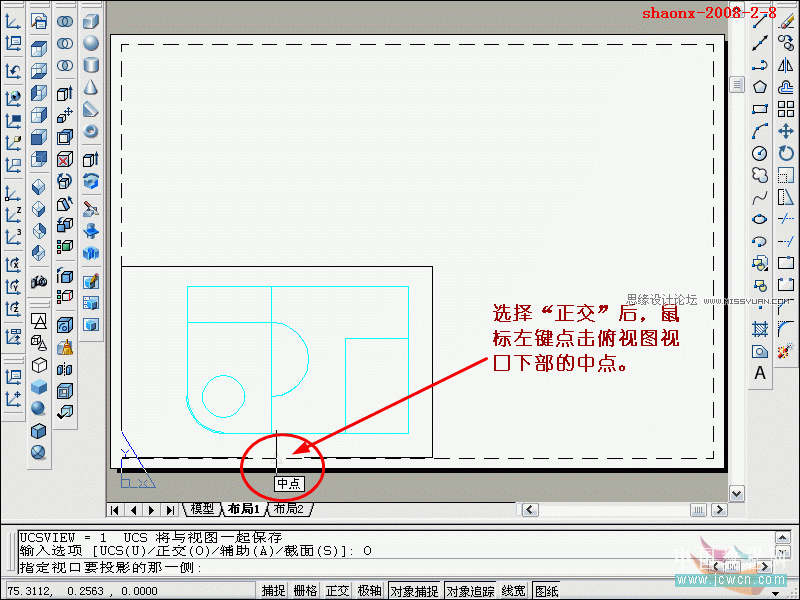
Task: Click the camera 3D view icon
Action: coord(40,282)
